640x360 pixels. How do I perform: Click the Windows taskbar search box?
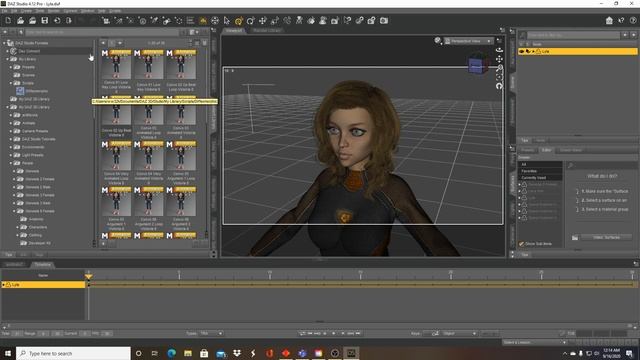(x=73, y=353)
